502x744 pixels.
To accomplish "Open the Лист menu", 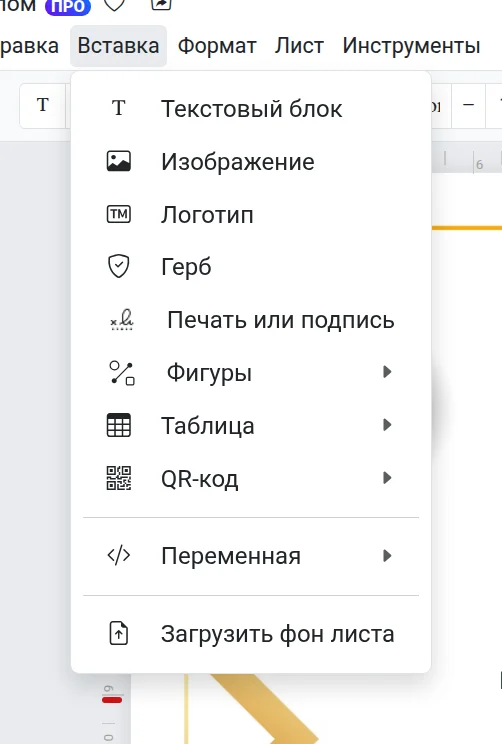I will (299, 46).
